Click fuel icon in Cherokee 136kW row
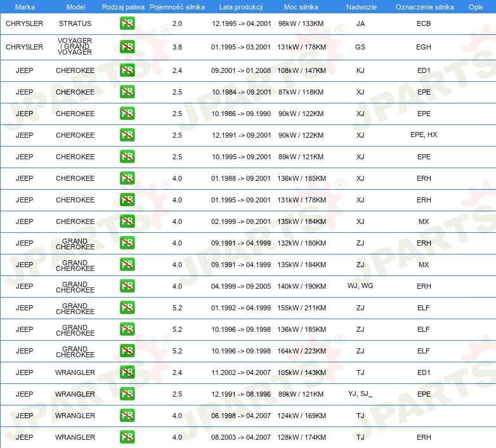The image size is (496, 448). pos(127,178)
